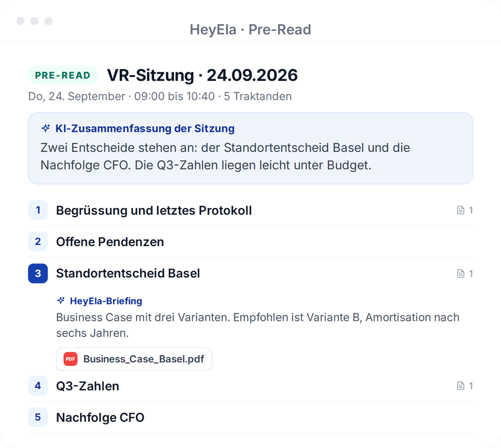The width and height of the screenshot is (501, 448).
Task: Expand agenda item Begrüssung und letztes Protokoll
Action: click(x=250, y=210)
